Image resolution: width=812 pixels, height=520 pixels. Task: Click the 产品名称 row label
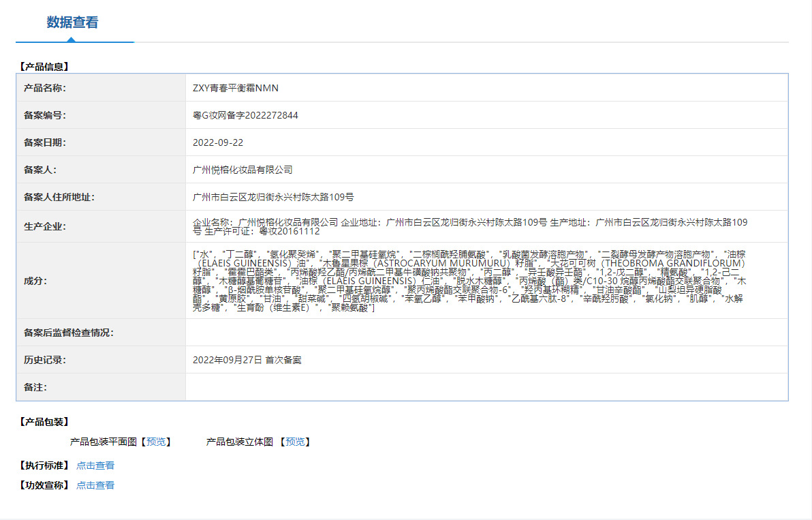(x=45, y=88)
